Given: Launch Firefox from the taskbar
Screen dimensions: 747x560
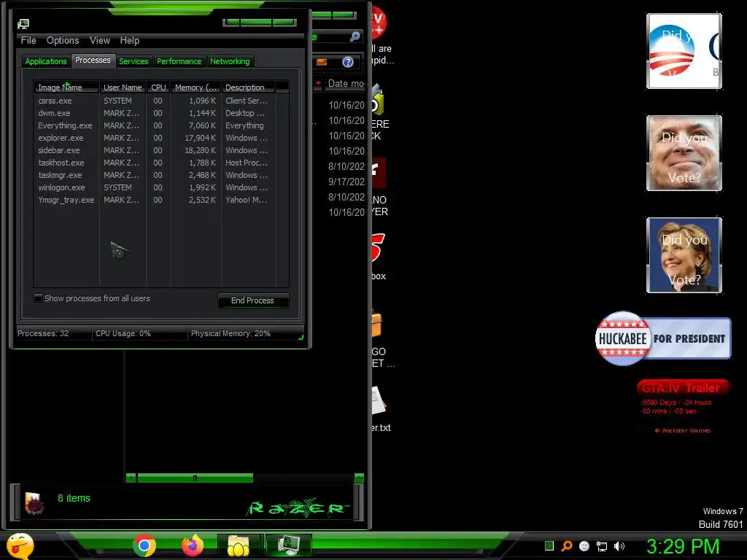Looking at the screenshot, I should (193, 545).
